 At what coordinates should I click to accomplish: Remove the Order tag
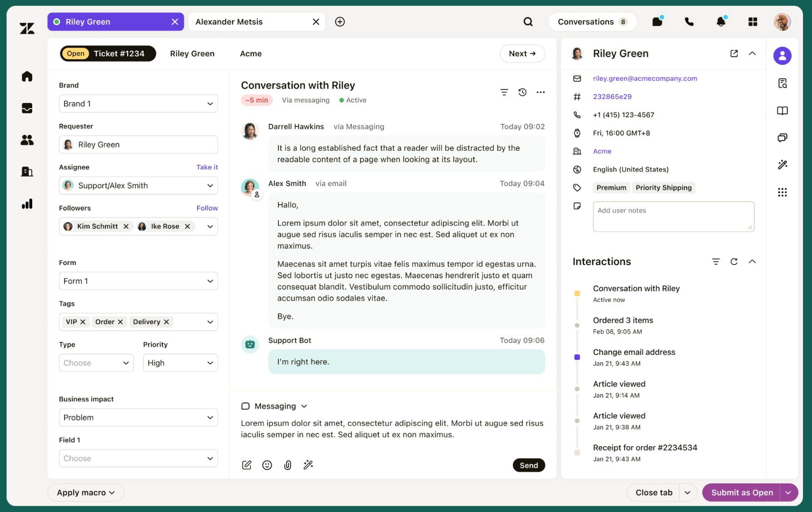(x=120, y=322)
